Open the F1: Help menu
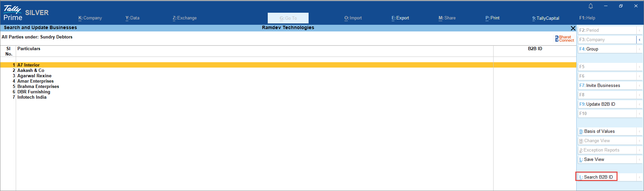 pyautogui.click(x=587, y=18)
